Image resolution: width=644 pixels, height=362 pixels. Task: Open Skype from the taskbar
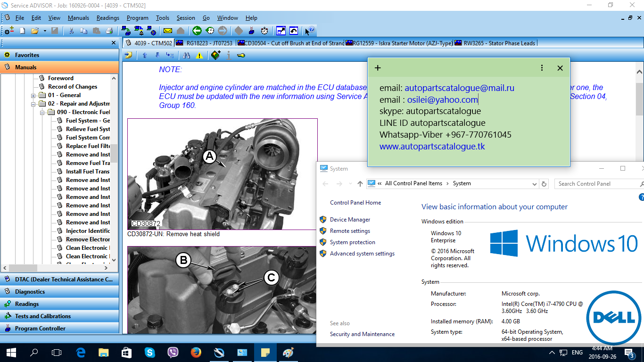click(150, 352)
